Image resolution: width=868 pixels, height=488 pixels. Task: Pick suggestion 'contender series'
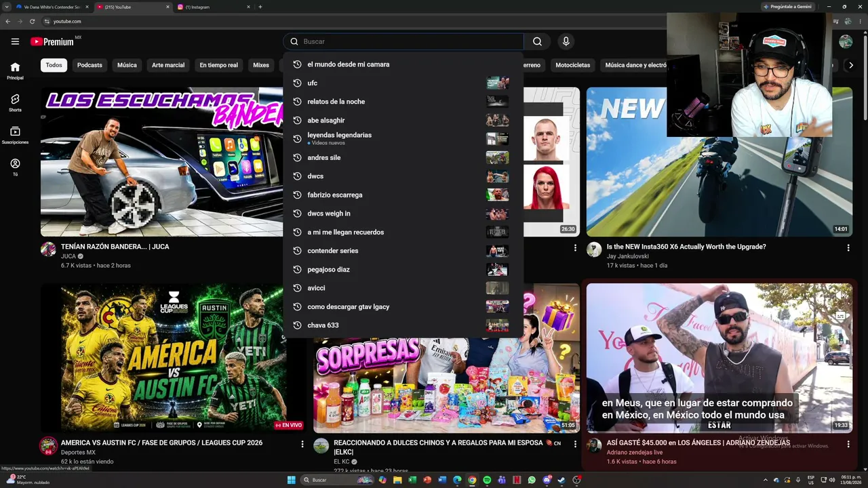point(403,251)
